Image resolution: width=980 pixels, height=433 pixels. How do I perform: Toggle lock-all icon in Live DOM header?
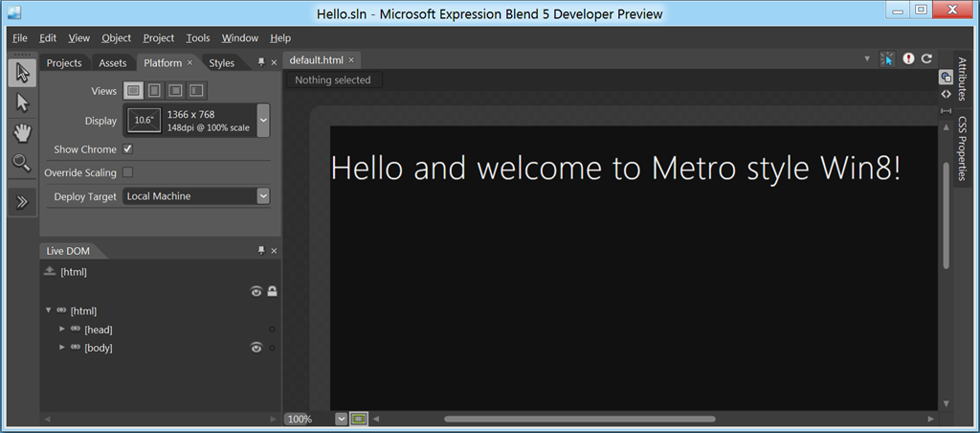[x=273, y=291]
